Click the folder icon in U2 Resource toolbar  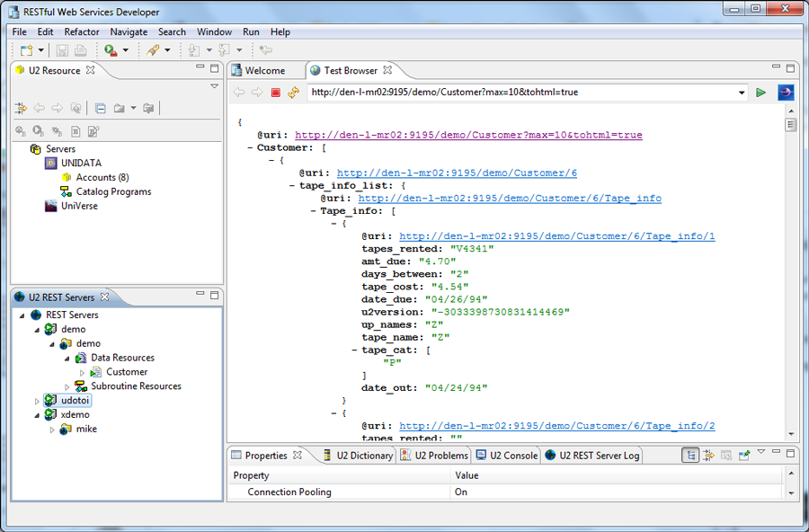(120, 108)
